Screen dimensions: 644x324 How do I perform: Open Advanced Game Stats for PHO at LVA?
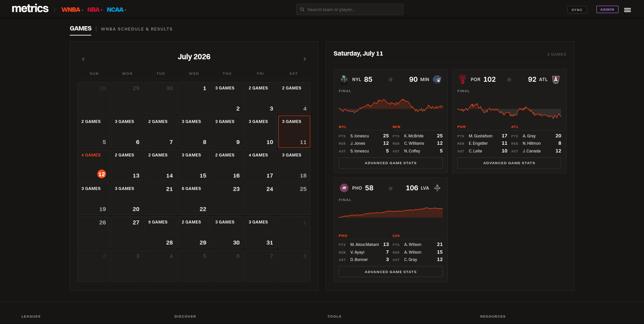point(390,272)
